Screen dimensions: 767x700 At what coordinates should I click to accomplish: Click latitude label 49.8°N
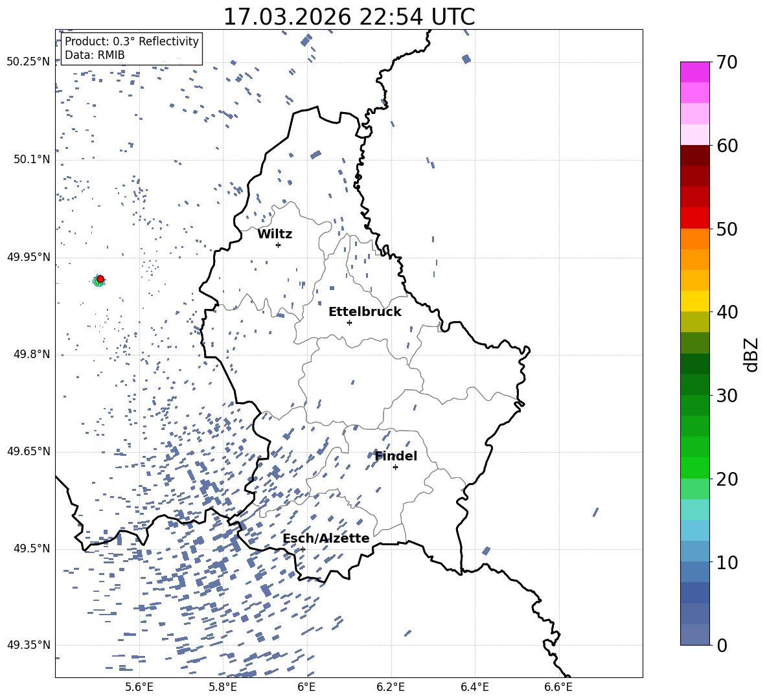coord(32,354)
